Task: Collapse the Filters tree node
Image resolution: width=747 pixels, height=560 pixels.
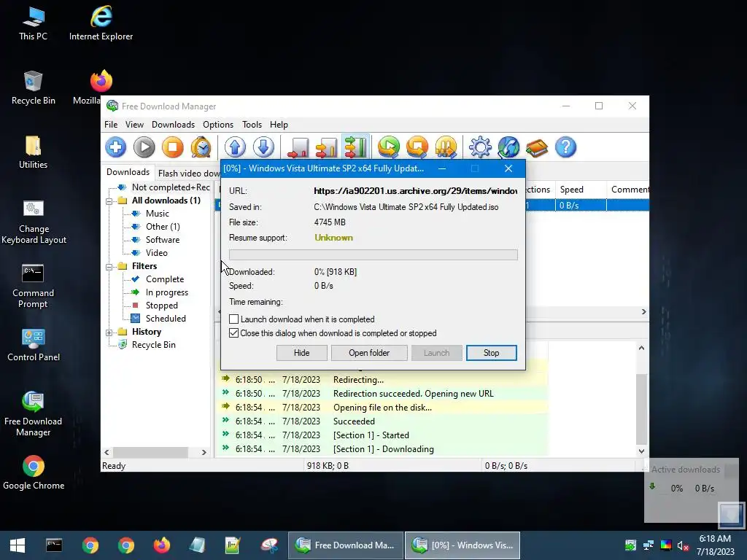Action: [109, 267]
